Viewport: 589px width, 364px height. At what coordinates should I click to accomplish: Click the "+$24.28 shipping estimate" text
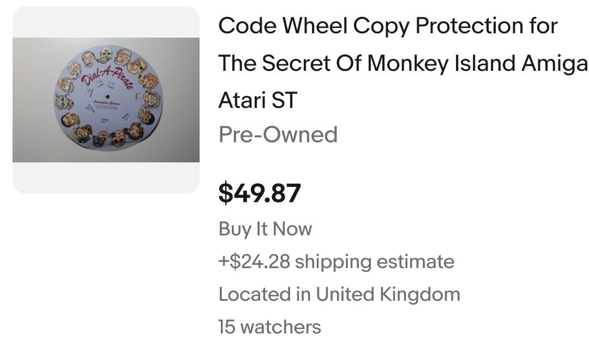[336, 262]
